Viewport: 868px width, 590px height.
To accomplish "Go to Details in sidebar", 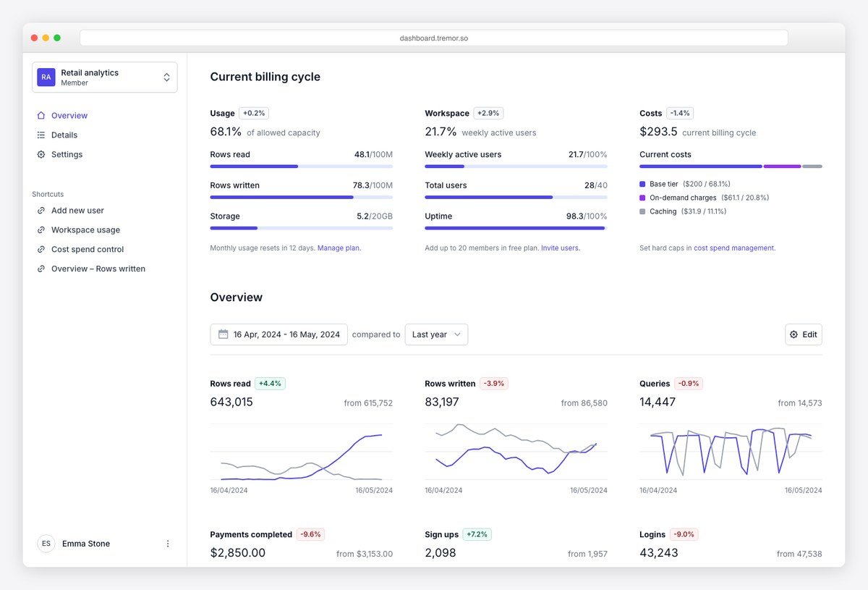I will point(64,135).
